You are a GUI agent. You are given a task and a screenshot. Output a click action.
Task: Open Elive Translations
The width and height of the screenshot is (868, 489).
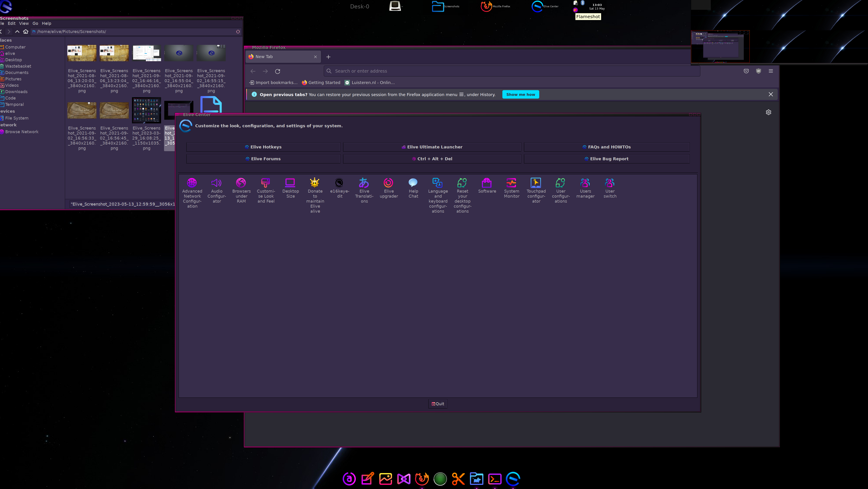[x=364, y=190]
